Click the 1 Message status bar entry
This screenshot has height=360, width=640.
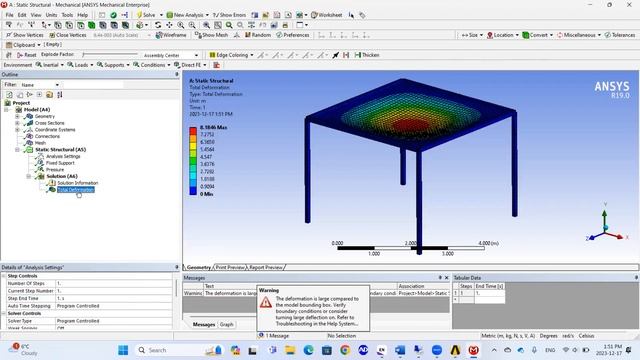pos(273,336)
